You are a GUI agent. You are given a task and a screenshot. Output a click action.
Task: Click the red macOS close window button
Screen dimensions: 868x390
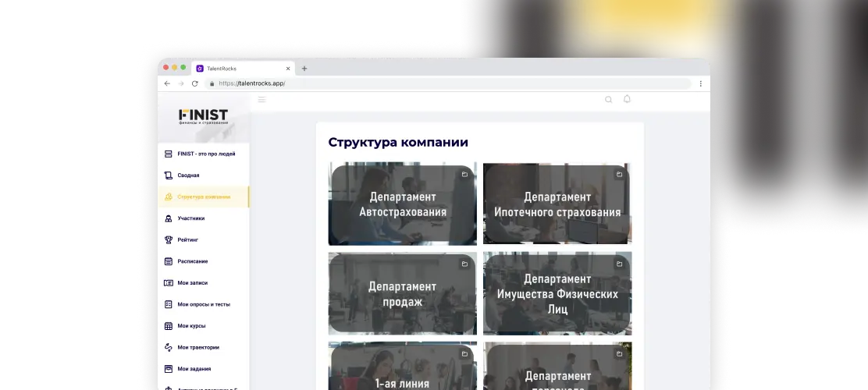point(166,68)
